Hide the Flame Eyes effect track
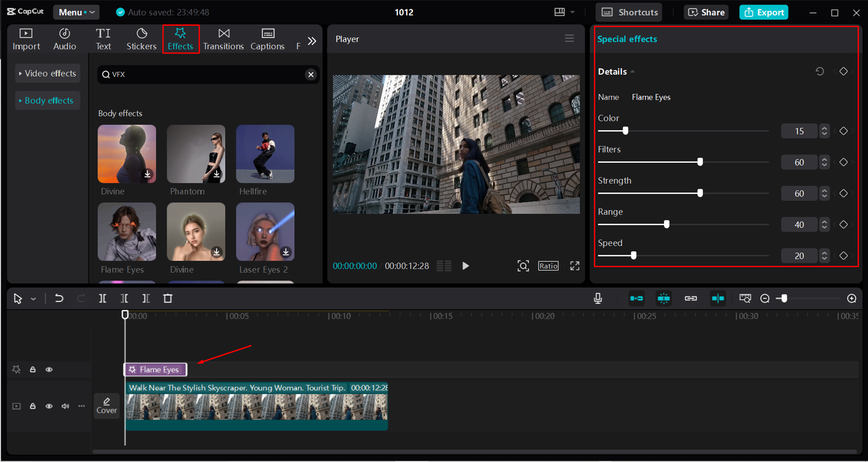The image size is (868, 462). pos(49,370)
